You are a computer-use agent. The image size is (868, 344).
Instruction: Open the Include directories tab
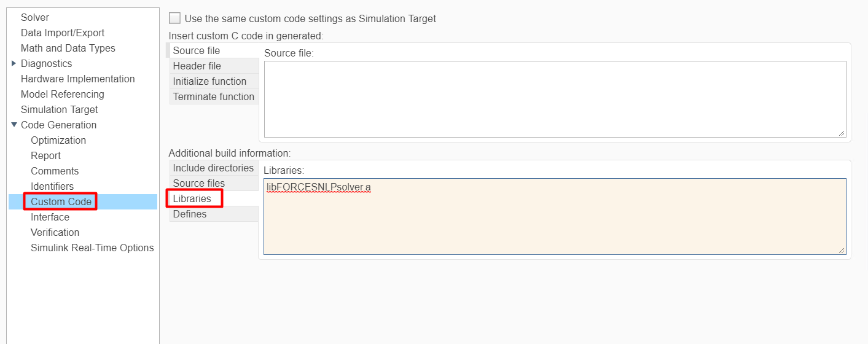213,168
